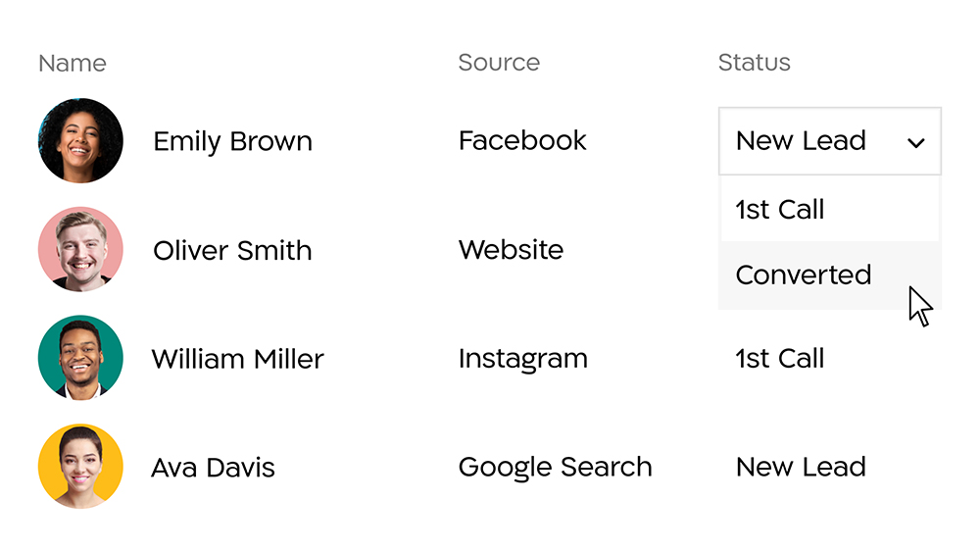This screenshot has height=551, width=980.
Task: Select Converted from the status options
Action: [830, 275]
